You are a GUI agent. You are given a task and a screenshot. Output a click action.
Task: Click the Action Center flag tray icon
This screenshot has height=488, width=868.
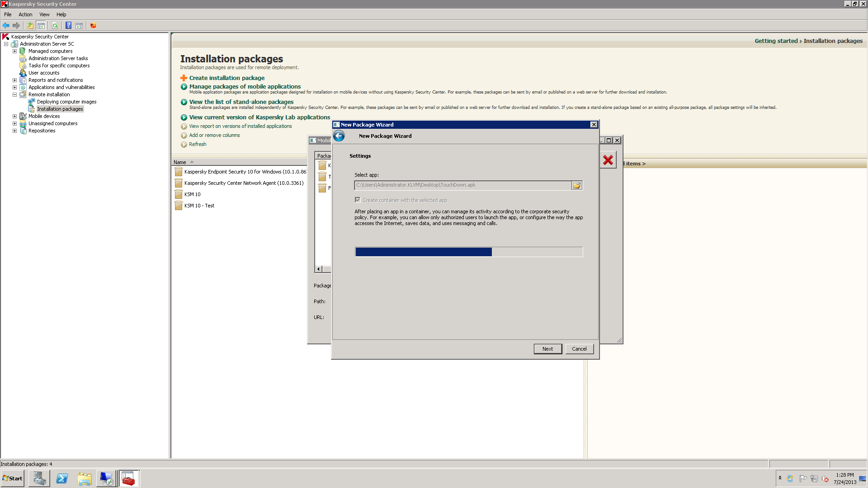[x=803, y=479]
